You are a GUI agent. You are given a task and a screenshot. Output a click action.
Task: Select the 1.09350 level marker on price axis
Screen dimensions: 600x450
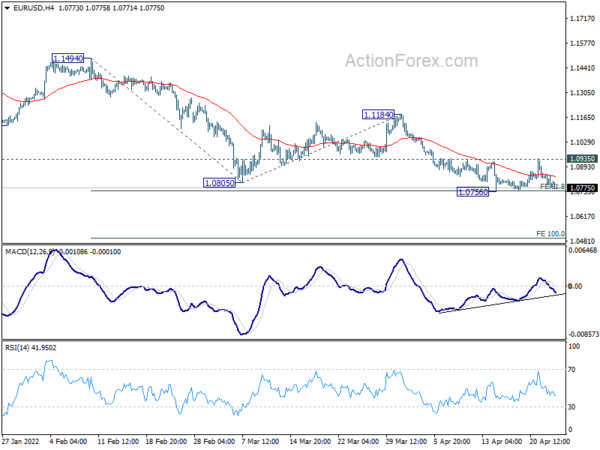[582, 158]
